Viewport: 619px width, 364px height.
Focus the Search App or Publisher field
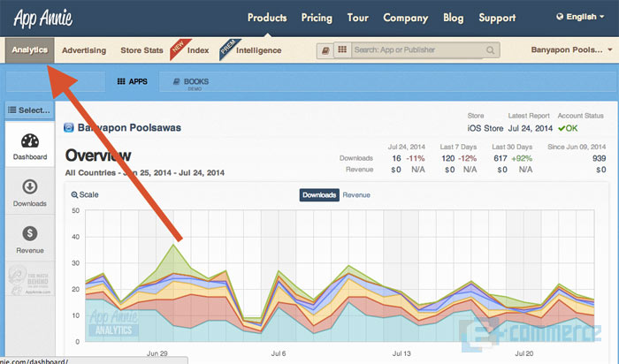pos(416,50)
